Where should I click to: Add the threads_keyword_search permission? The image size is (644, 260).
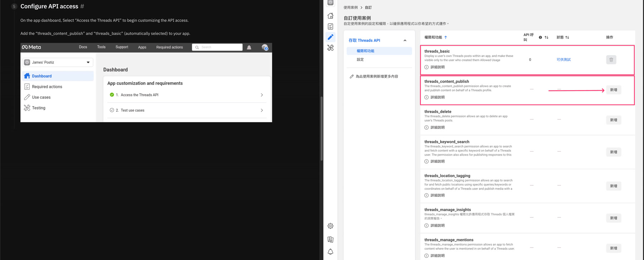[614, 152]
